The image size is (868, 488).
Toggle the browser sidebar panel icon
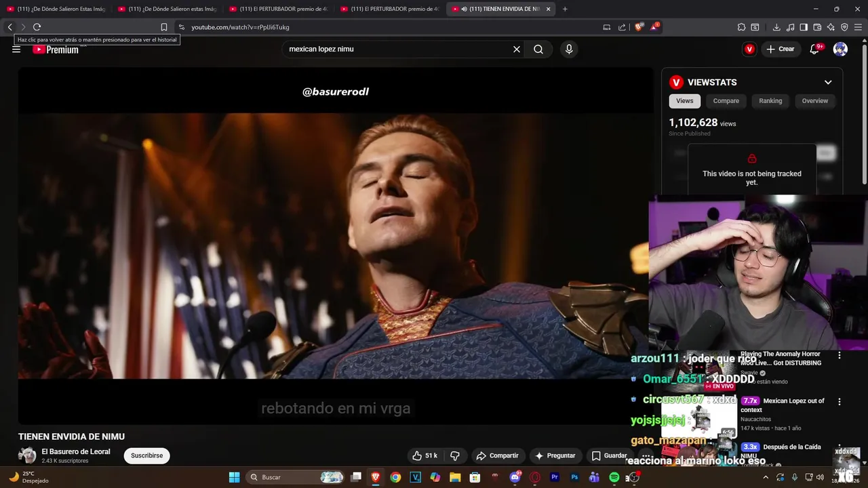(804, 27)
